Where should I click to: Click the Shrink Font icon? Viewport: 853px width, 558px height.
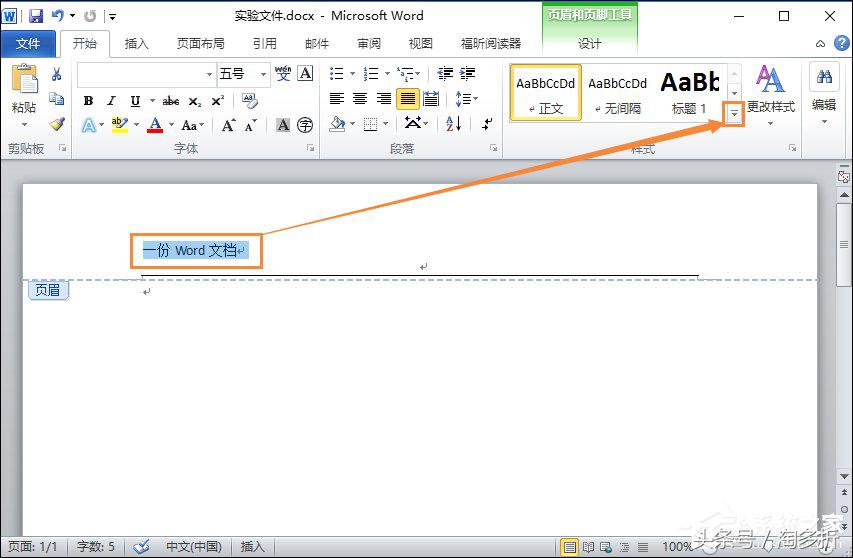click(250, 126)
